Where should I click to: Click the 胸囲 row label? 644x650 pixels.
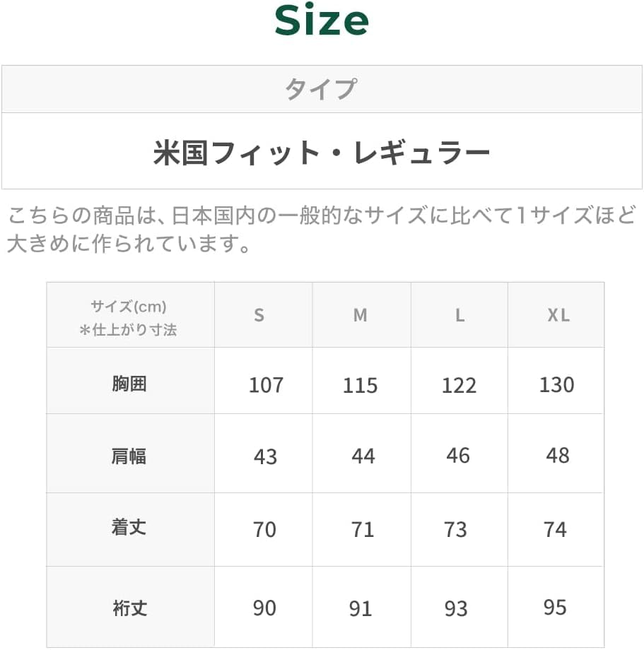[x=129, y=384]
